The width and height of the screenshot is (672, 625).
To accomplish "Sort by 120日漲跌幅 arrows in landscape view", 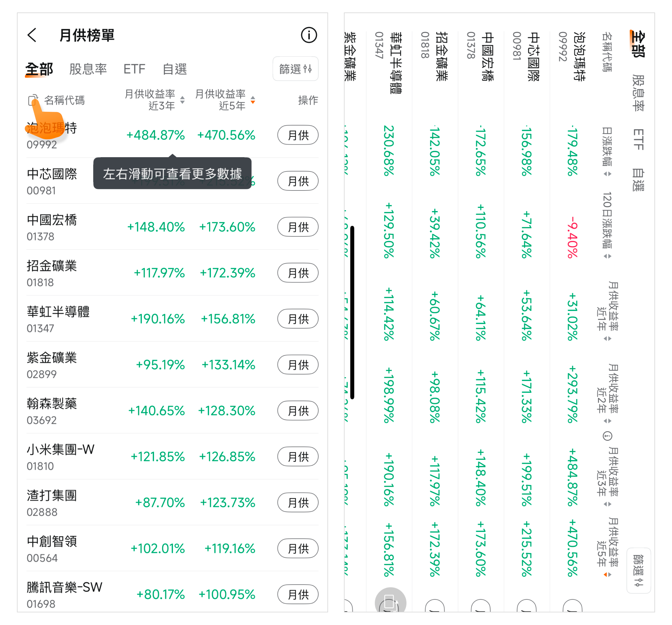I will coord(607,256).
